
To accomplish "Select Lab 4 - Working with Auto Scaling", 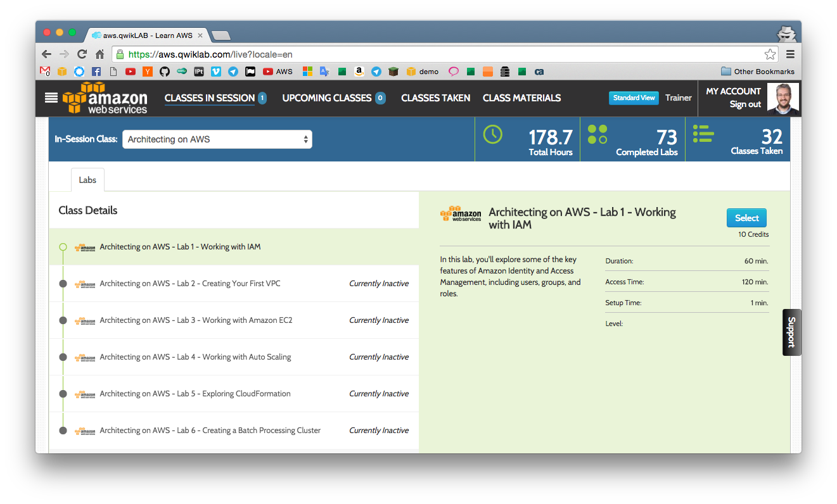I will (x=234, y=357).
